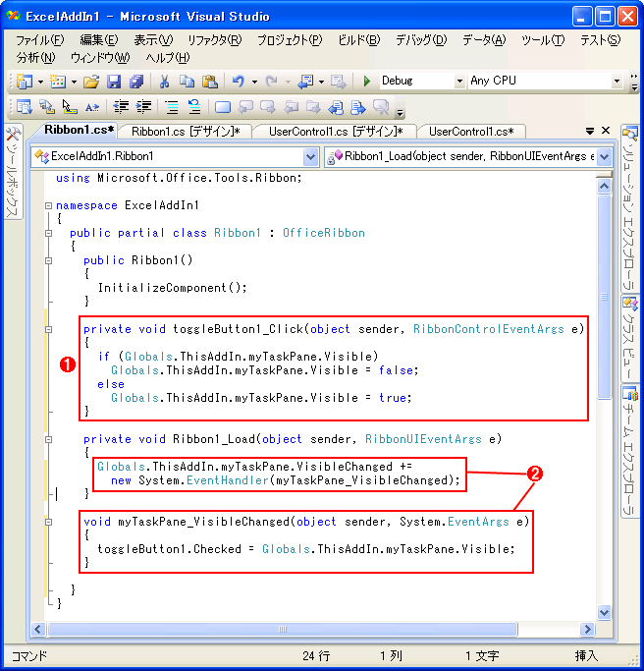Collapse the toggleButton1_Click method outline
Viewport: 644px width, 671px height.
[49, 329]
